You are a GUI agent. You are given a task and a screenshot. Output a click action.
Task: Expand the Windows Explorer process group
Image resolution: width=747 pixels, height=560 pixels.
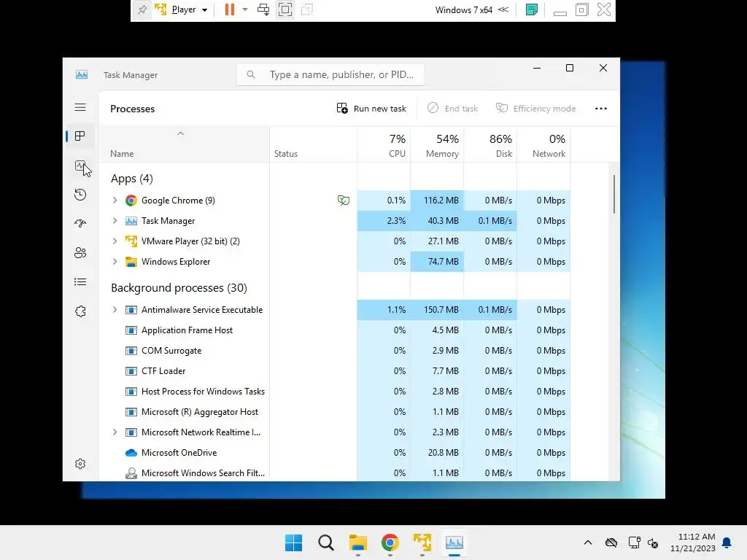click(115, 262)
